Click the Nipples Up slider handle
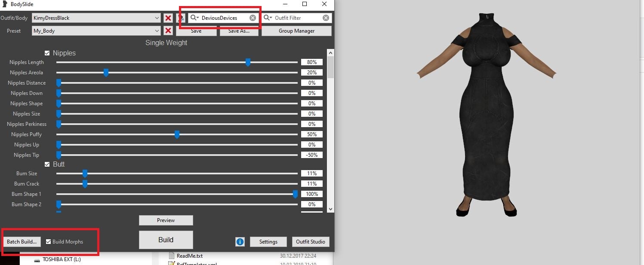The width and height of the screenshot is (644, 265). [59, 145]
